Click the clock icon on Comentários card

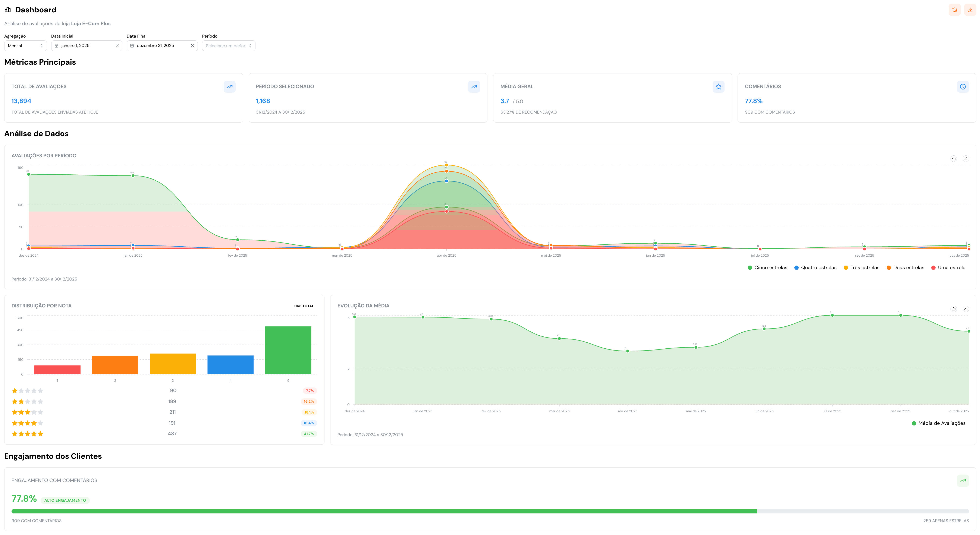tap(962, 87)
